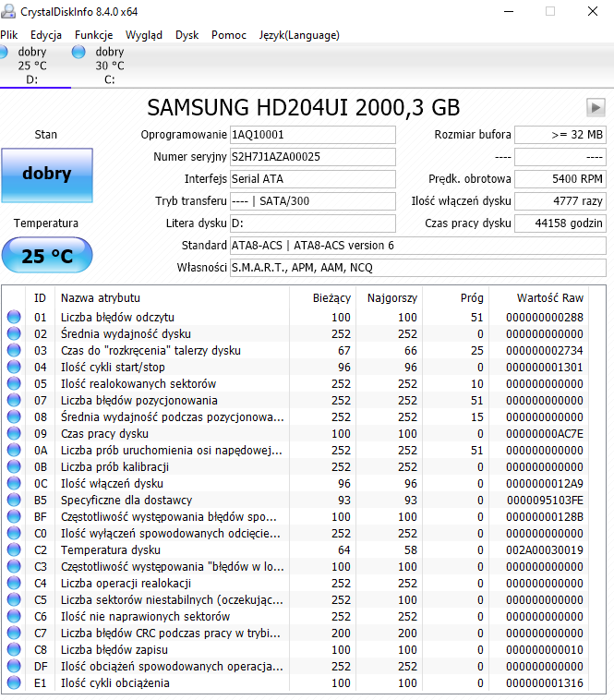Open the Plik menu
This screenshot has height=700, width=614.
[9, 35]
